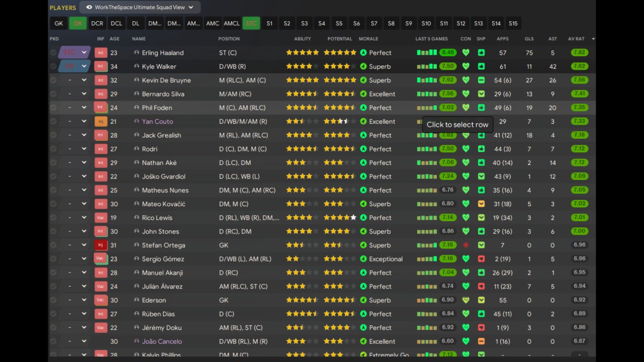Click the 7.82 average rating badge
This screenshot has height=362, width=644.
(580, 52)
